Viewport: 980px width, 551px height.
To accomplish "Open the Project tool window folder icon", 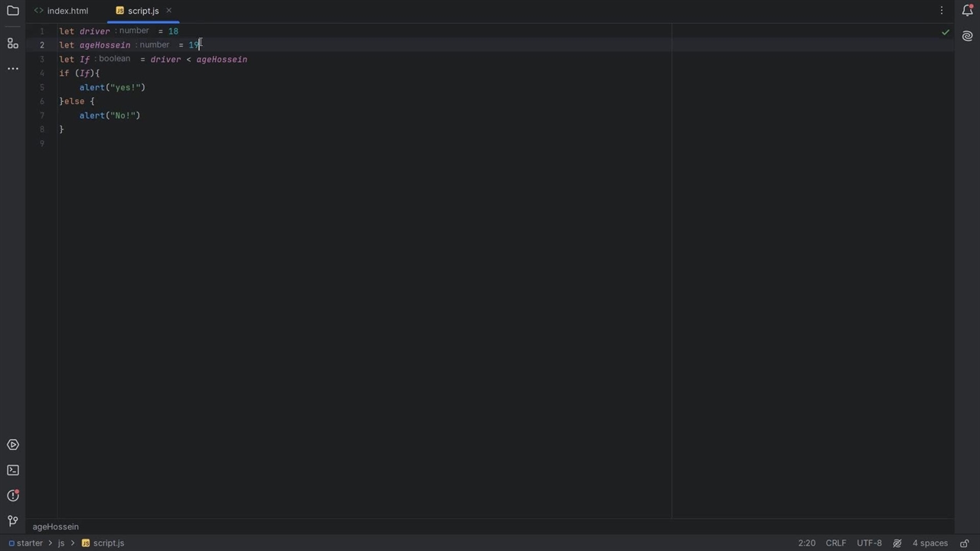I will click(13, 11).
